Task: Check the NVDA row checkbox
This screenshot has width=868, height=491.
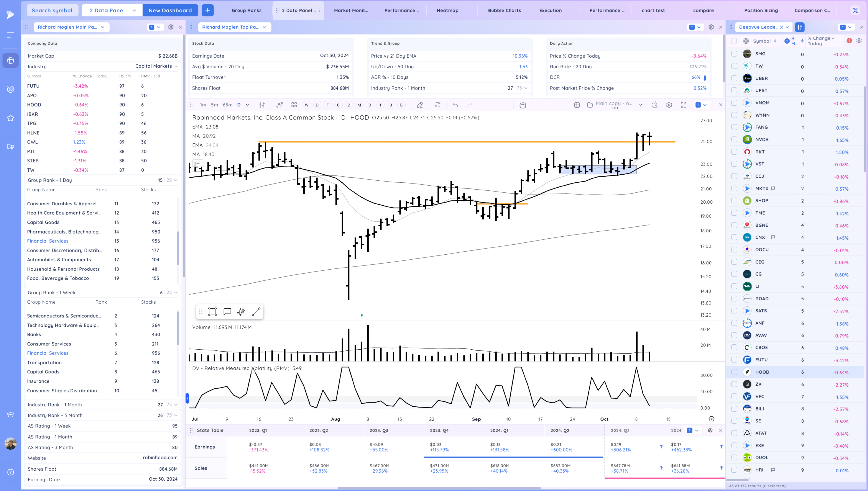Action: pyautogui.click(x=734, y=139)
